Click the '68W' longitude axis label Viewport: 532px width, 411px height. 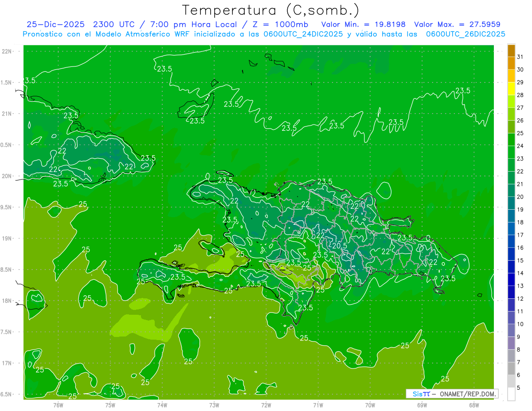(474, 405)
